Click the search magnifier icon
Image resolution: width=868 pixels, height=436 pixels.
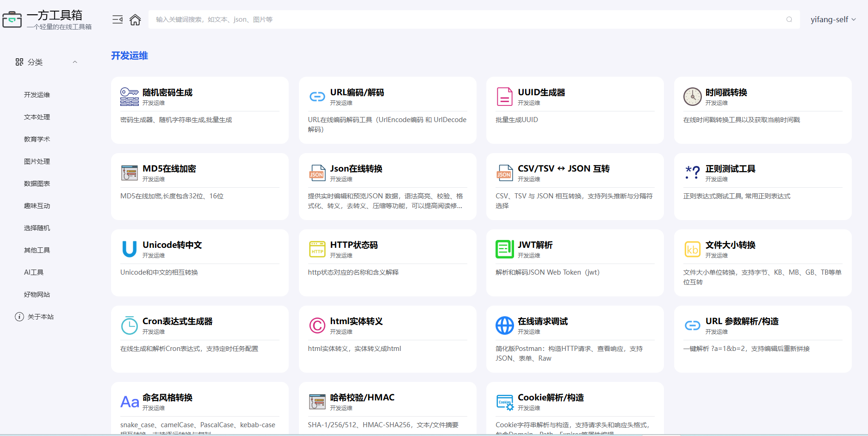789,19
